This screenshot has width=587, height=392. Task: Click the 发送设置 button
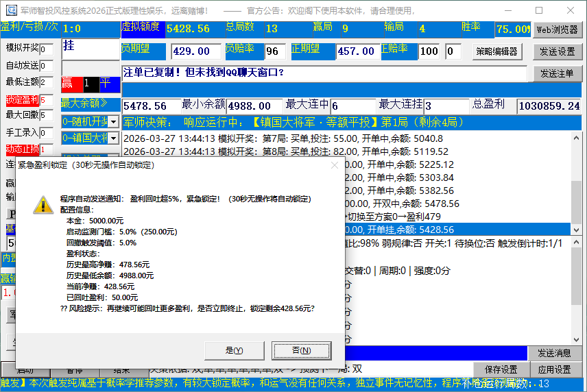[558, 51]
